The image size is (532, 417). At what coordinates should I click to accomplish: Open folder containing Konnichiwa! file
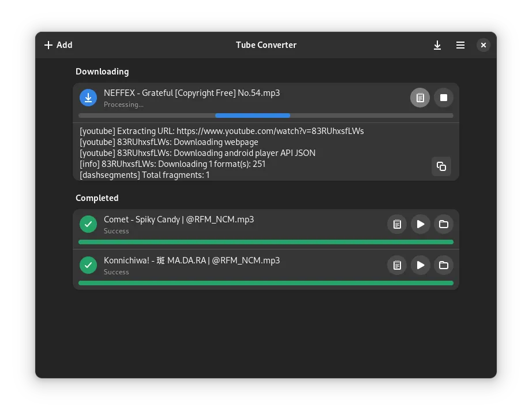pos(444,265)
